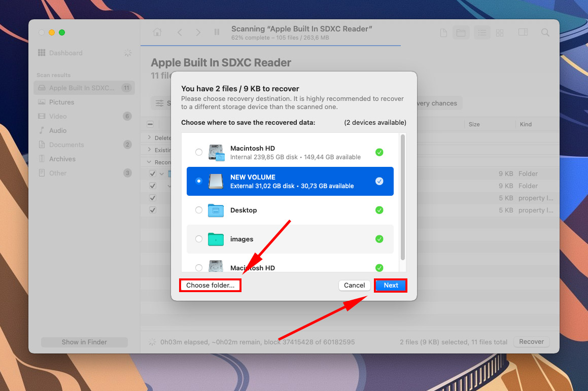The height and width of the screenshot is (391, 588).
Task: Select Macintosh HD as recovery destination
Action: pos(198,152)
